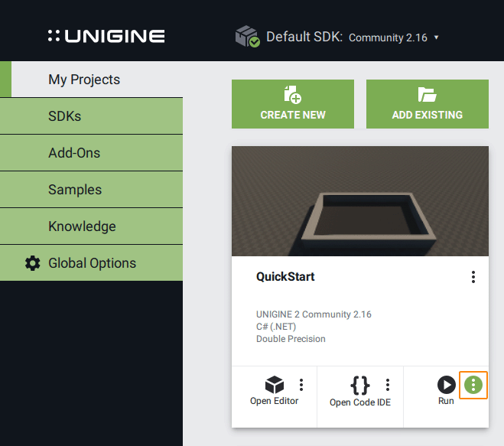Show three-dot options beside Open Code IDE
504x446 pixels.
pyautogui.click(x=388, y=384)
